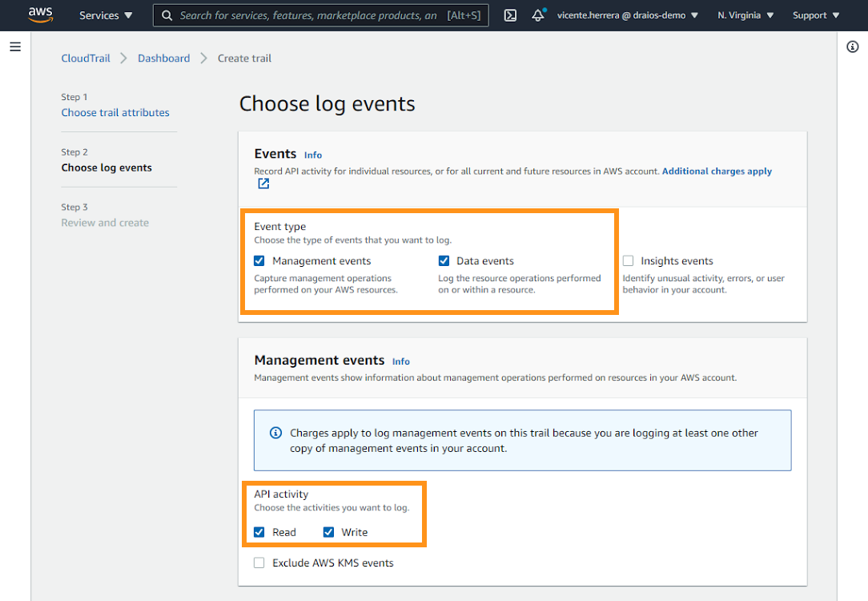868x601 pixels.
Task: Open the CloudShell terminal icon
Action: [510, 15]
